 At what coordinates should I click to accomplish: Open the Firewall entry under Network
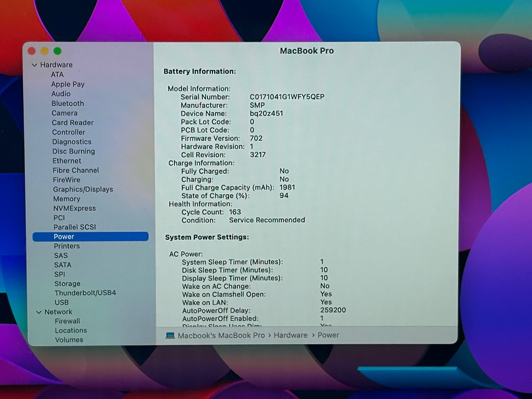click(x=67, y=321)
